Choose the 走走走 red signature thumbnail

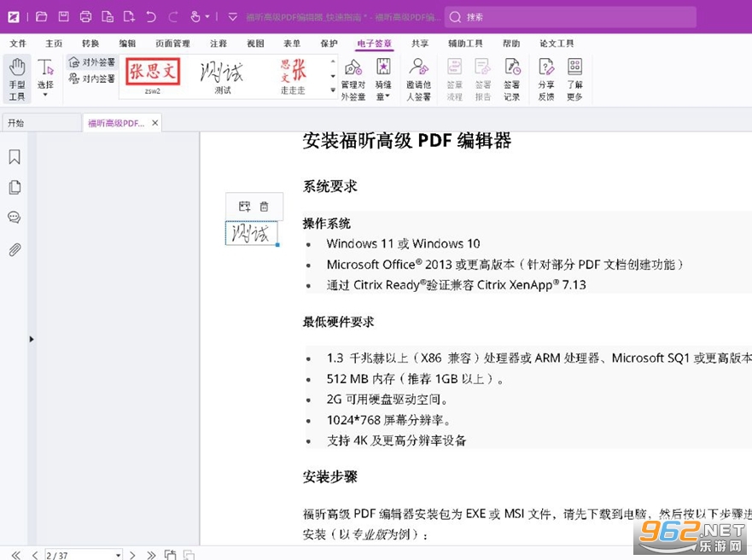pyautogui.click(x=293, y=77)
